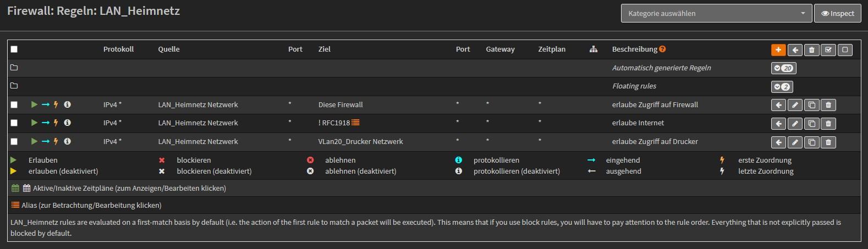Check the select-all rules checkbox in header
Image resolution: width=868 pixels, height=249 pixels.
(14, 49)
